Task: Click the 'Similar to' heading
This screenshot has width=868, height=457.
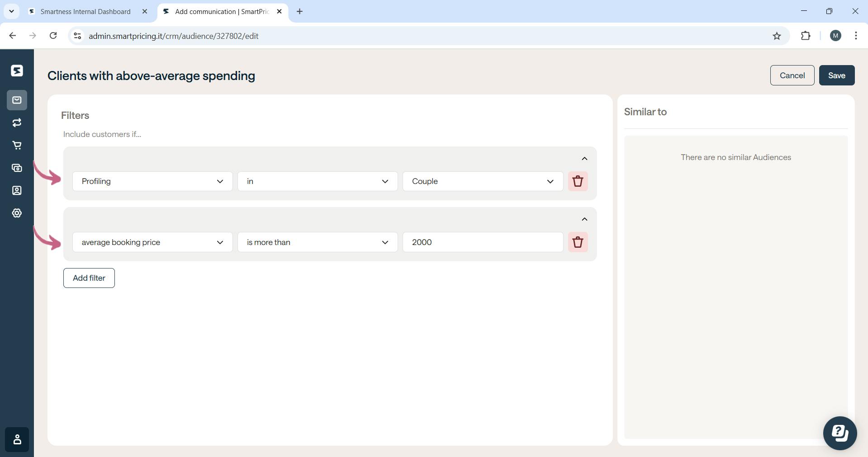Action: 645,112
